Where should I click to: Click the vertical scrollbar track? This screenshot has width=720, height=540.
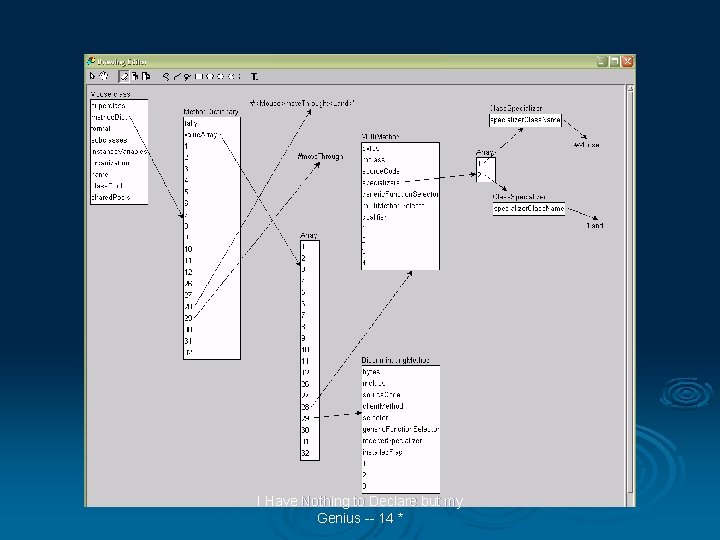click(630, 294)
